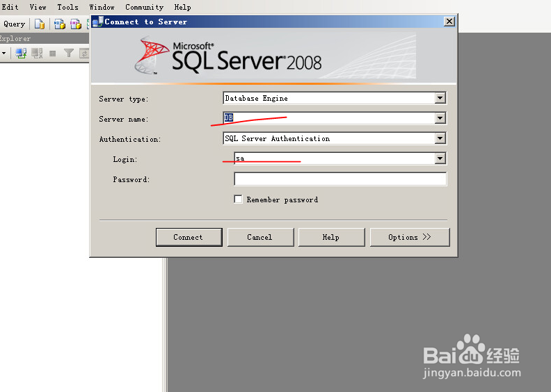
Task: Click the Cancel button
Action: (x=260, y=237)
